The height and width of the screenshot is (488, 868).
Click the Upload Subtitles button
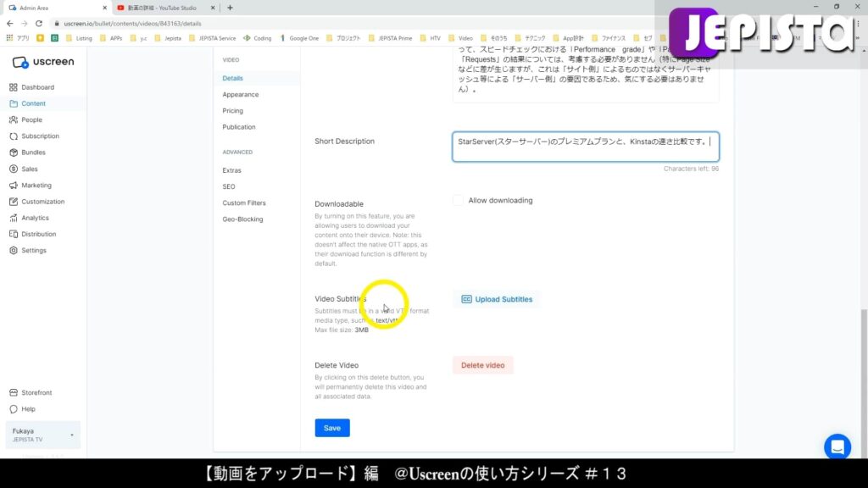click(x=497, y=299)
